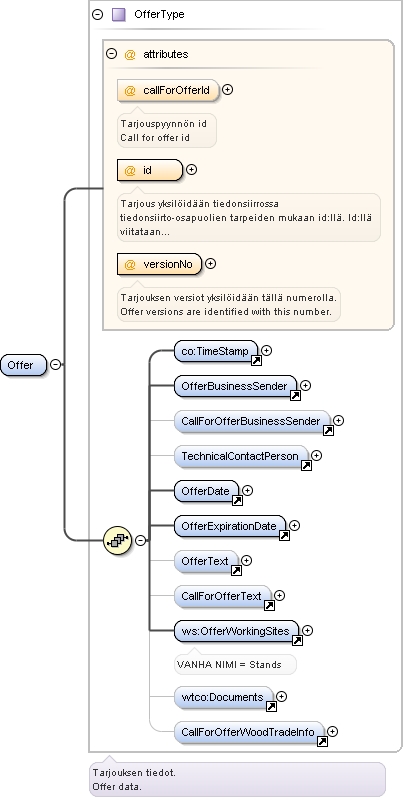Screen dimensions: 404x800
Task: Click the reference arrow icon on co:TimeStamp
Action: click(256, 361)
